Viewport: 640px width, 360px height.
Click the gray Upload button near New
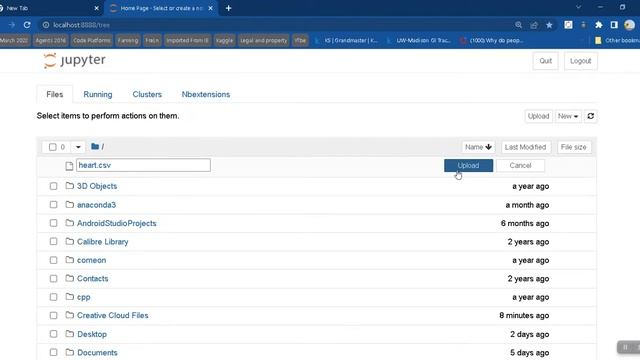[538, 116]
